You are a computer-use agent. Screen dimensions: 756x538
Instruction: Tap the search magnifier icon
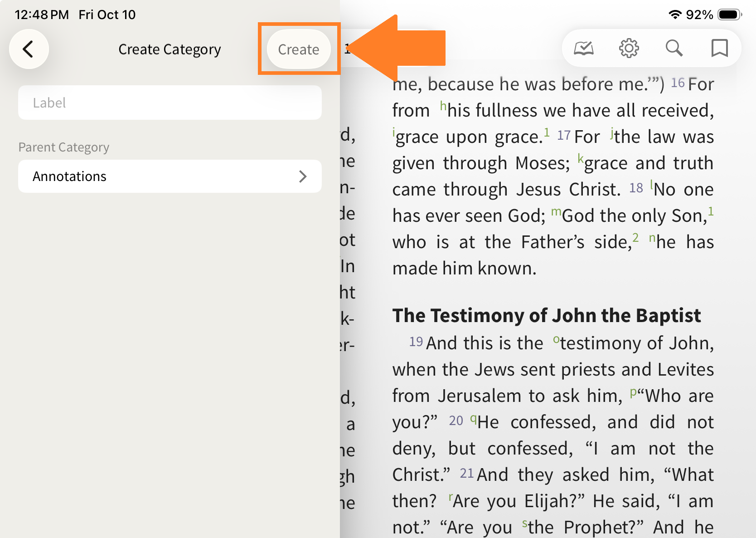coord(674,48)
